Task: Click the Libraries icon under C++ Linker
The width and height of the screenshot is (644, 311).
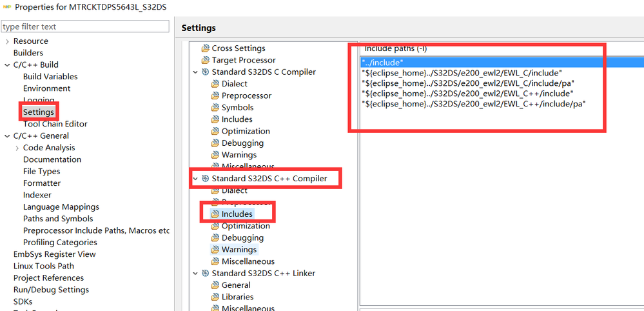Action: click(x=216, y=297)
